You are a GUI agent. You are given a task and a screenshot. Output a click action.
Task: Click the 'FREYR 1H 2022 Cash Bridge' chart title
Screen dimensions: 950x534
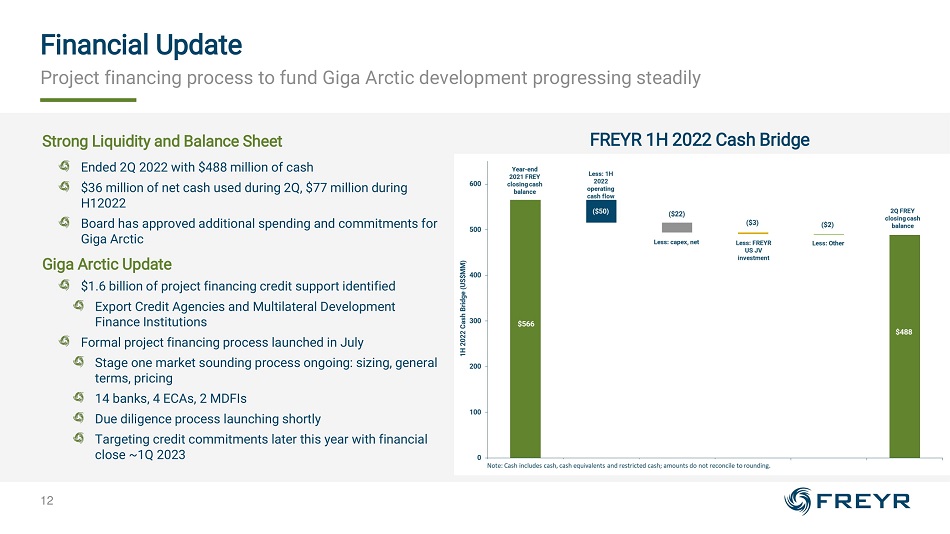click(x=699, y=140)
